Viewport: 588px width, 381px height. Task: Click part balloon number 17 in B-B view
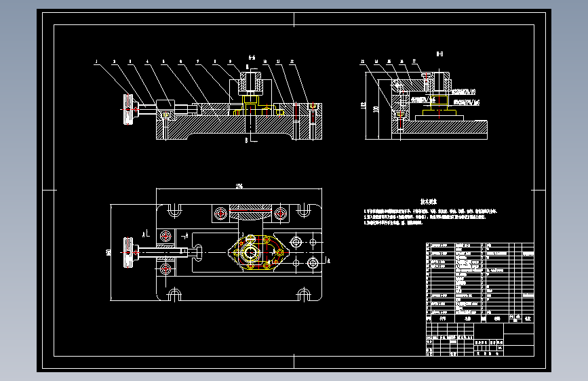point(414,61)
